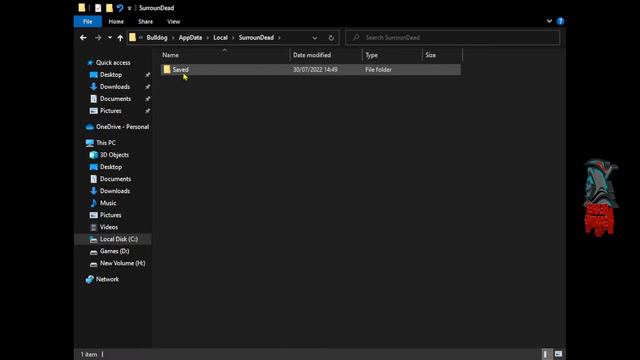Click the Properties quick access icon

point(98,8)
